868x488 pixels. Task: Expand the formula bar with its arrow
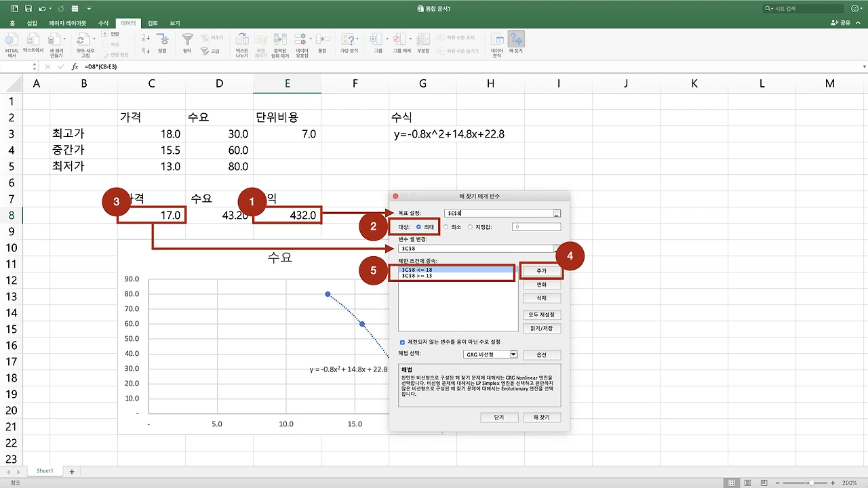coord(864,67)
